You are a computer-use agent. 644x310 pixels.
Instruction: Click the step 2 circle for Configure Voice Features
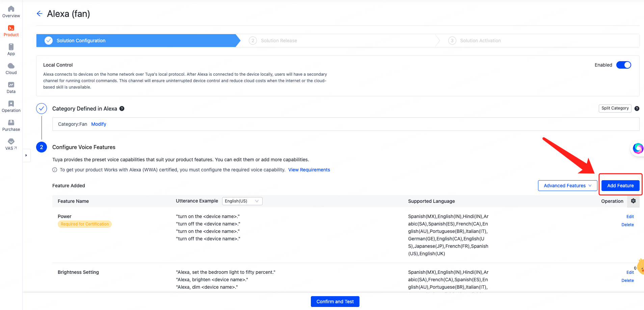(42, 147)
